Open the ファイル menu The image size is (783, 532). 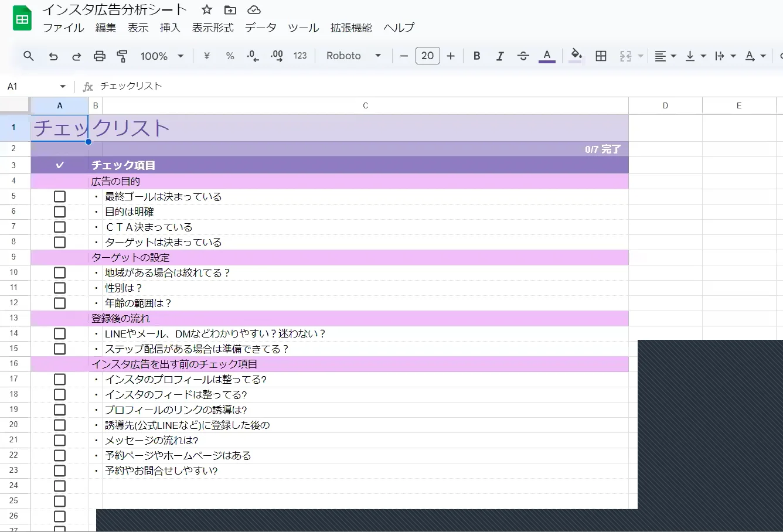[x=63, y=28]
